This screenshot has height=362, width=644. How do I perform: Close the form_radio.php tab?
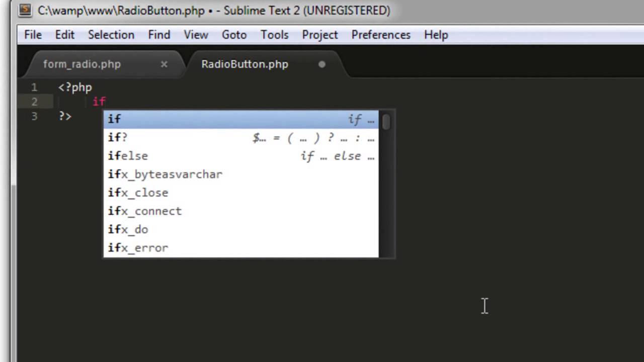click(164, 64)
